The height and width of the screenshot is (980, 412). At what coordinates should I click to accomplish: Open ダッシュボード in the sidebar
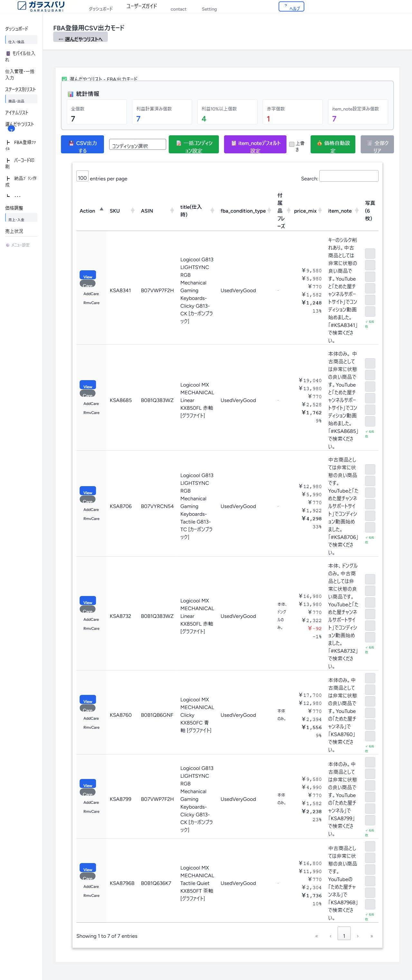click(17, 29)
